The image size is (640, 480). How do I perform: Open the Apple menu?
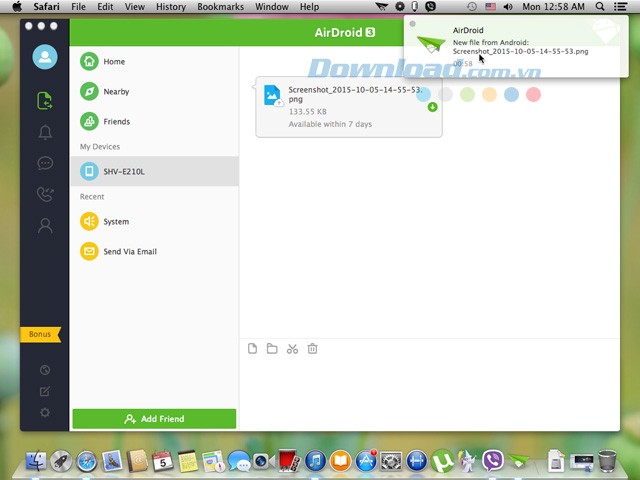17,7
